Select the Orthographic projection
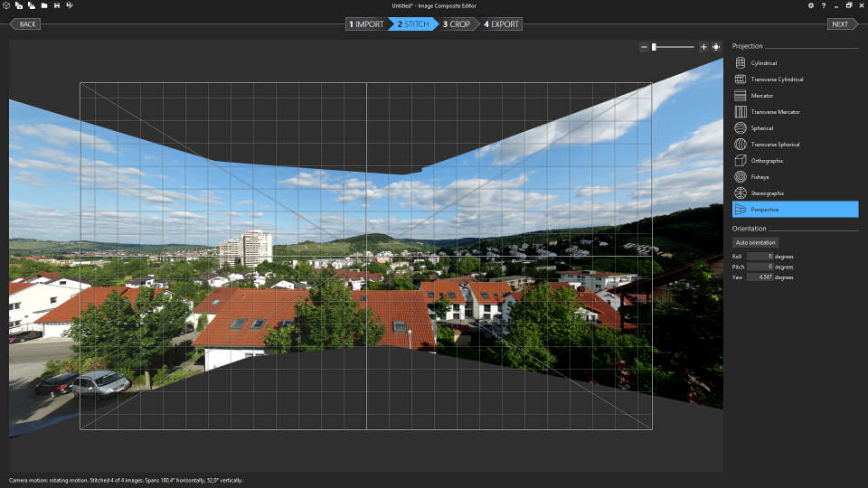Screen dimensions: 868x488 (767, 161)
